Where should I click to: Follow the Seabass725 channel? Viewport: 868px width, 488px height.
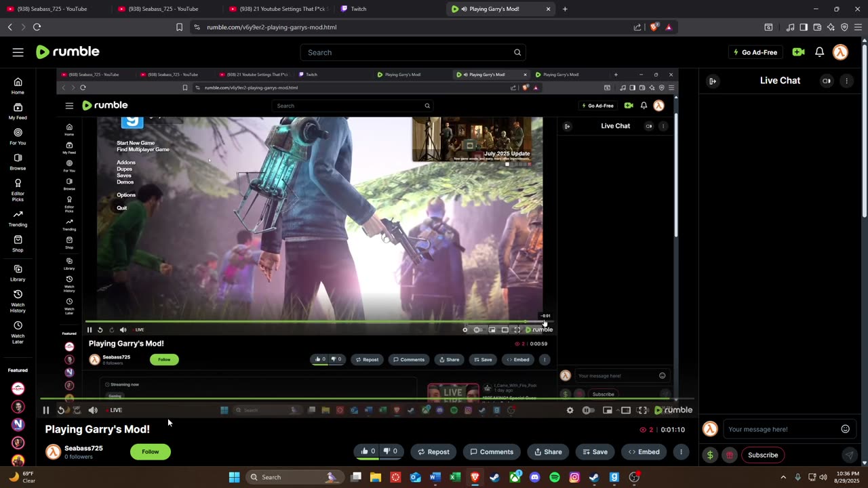151,451
